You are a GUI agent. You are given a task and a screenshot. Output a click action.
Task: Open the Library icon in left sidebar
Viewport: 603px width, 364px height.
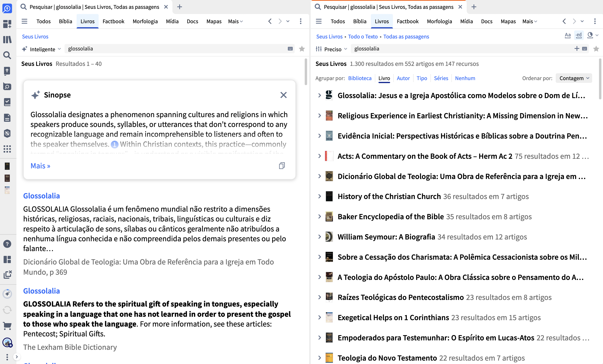pyautogui.click(x=7, y=39)
